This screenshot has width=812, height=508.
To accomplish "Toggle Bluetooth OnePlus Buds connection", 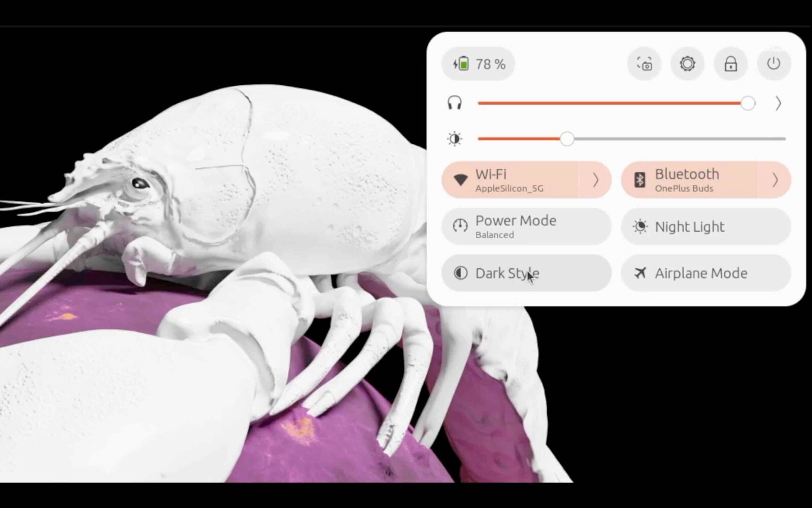I will click(689, 180).
